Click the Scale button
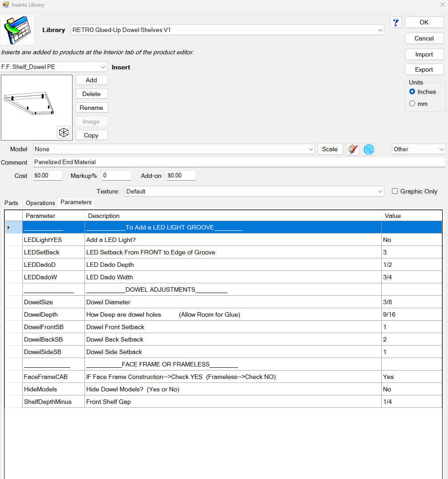The image size is (448, 479). 330,149
